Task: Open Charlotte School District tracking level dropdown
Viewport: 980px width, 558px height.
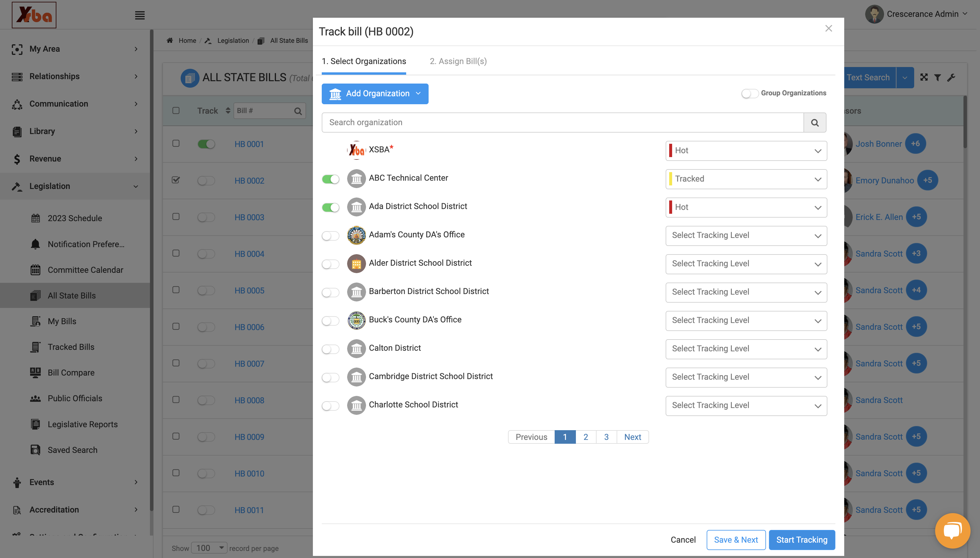Action: coord(746,406)
